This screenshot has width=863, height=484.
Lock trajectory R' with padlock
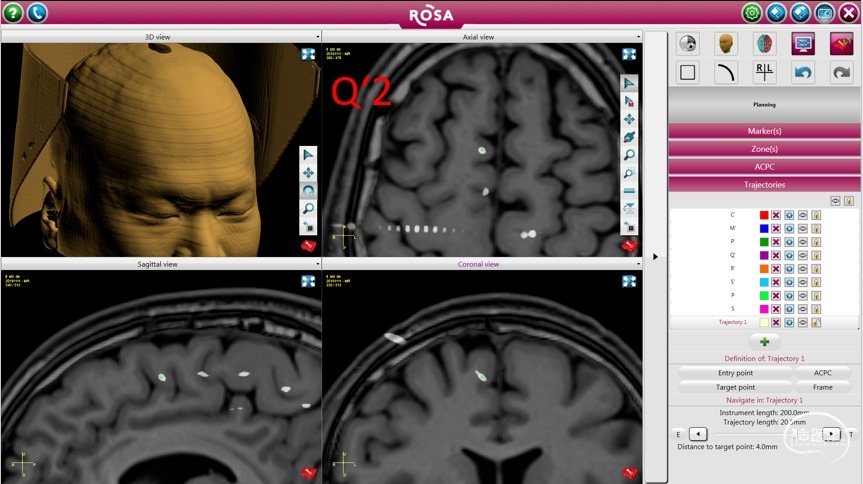816,269
